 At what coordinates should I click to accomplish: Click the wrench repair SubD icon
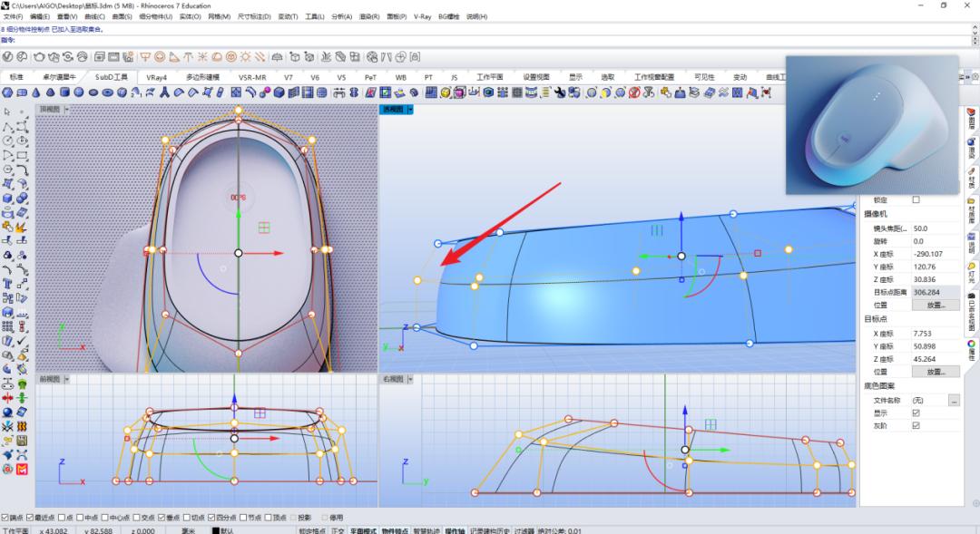(x=560, y=92)
